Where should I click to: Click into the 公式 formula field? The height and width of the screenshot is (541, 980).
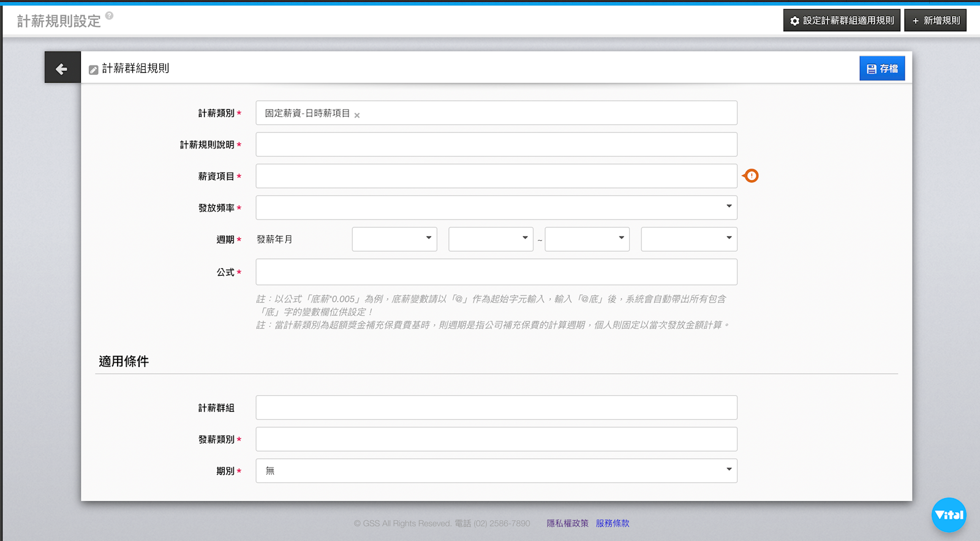(x=496, y=272)
